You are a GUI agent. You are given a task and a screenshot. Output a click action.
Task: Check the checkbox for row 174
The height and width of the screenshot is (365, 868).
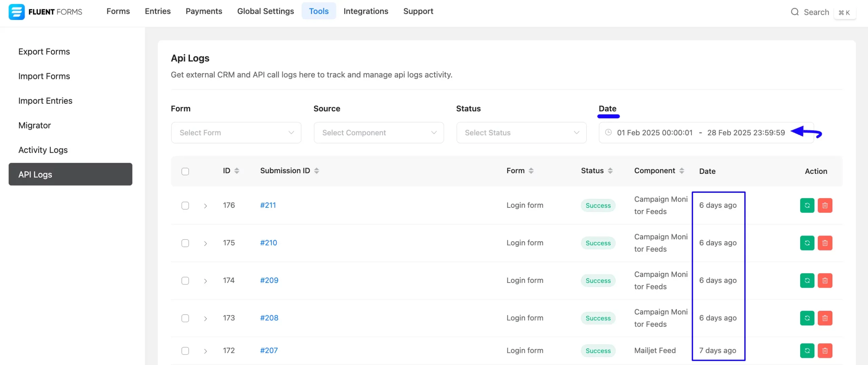(185, 281)
